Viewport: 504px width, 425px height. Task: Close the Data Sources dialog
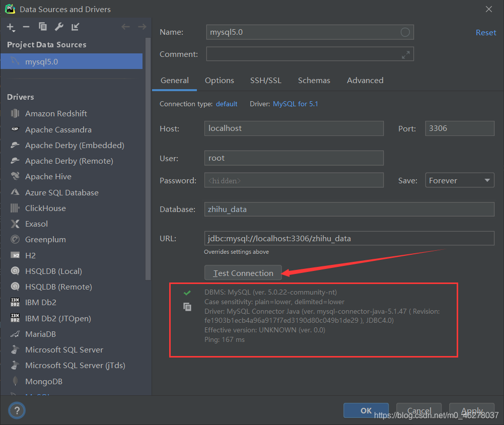click(x=489, y=9)
